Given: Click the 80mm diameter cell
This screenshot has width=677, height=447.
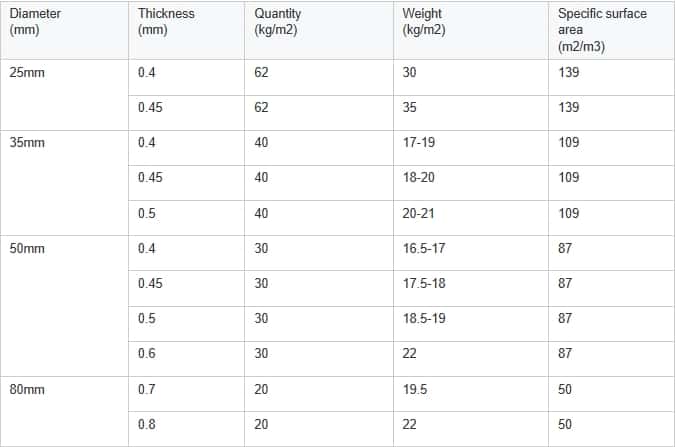Looking at the screenshot, I should coord(64,411).
